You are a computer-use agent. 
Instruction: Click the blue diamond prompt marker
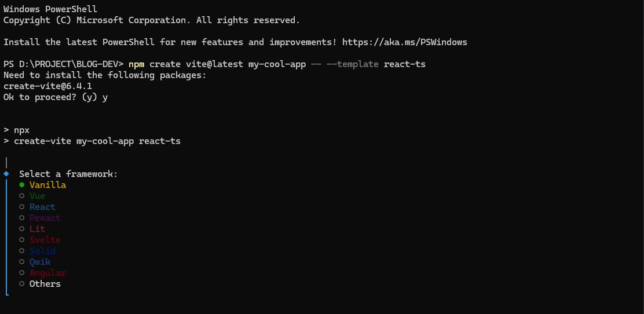point(6,173)
